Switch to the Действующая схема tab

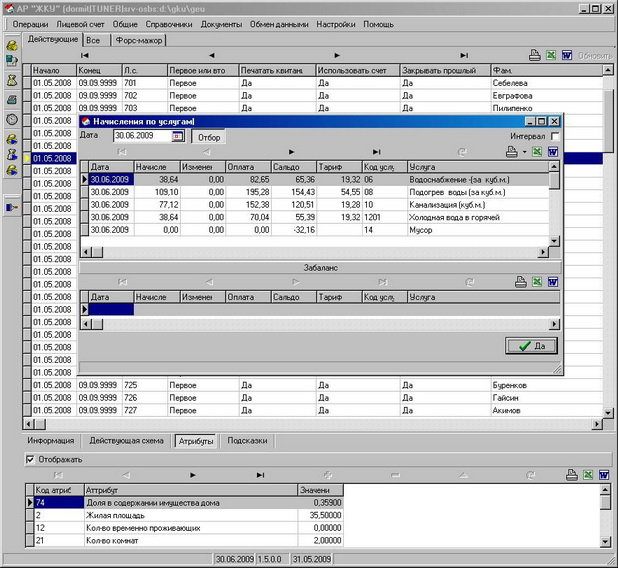pos(124,440)
